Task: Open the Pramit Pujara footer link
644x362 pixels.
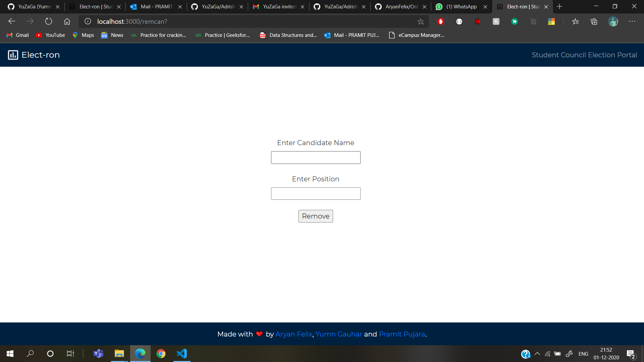Action: pos(402,334)
